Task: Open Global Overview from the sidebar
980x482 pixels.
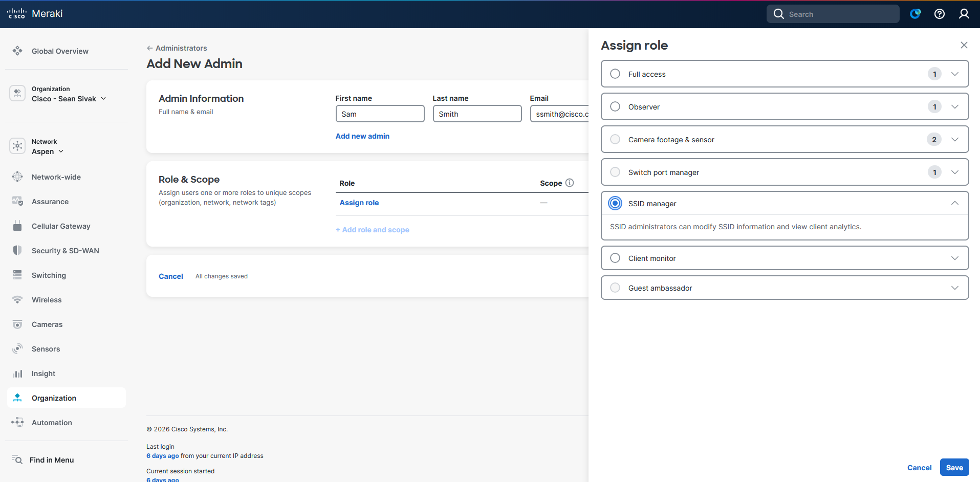Action: coord(60,51)
